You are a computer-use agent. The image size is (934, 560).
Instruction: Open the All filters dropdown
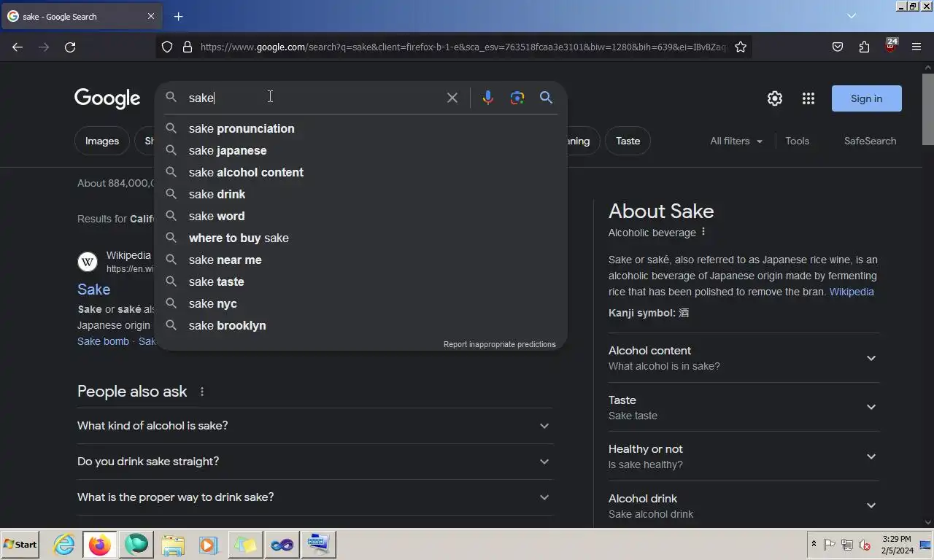pos(736,141)
